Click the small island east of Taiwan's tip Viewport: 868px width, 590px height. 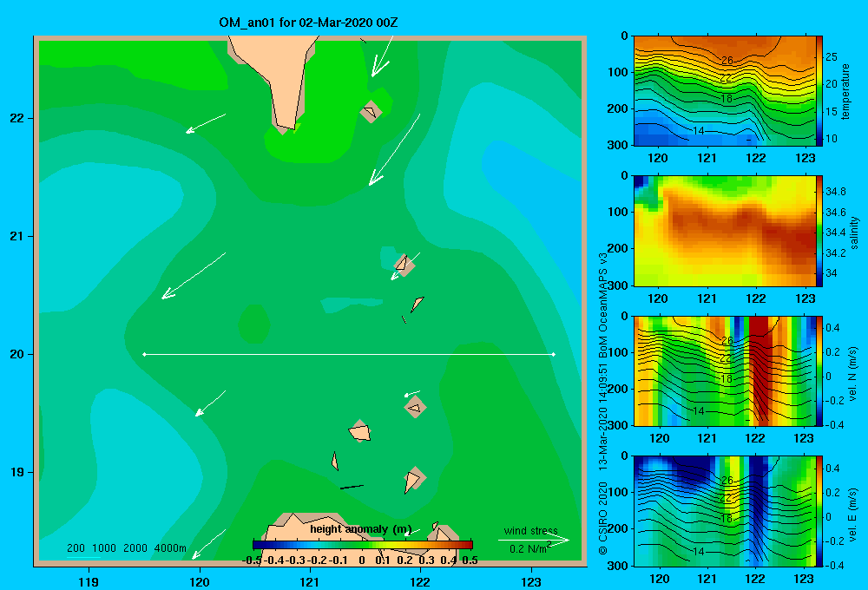[x=371, y=112]
